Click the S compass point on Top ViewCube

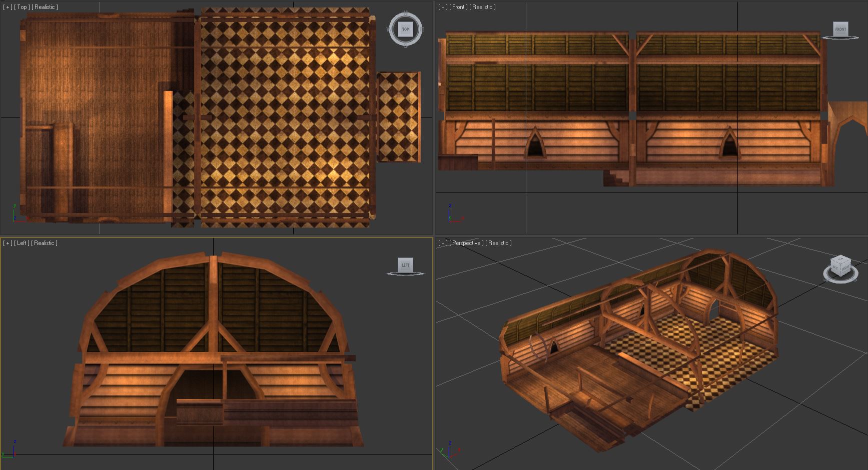pyautogui.click(x=405, y=46)
